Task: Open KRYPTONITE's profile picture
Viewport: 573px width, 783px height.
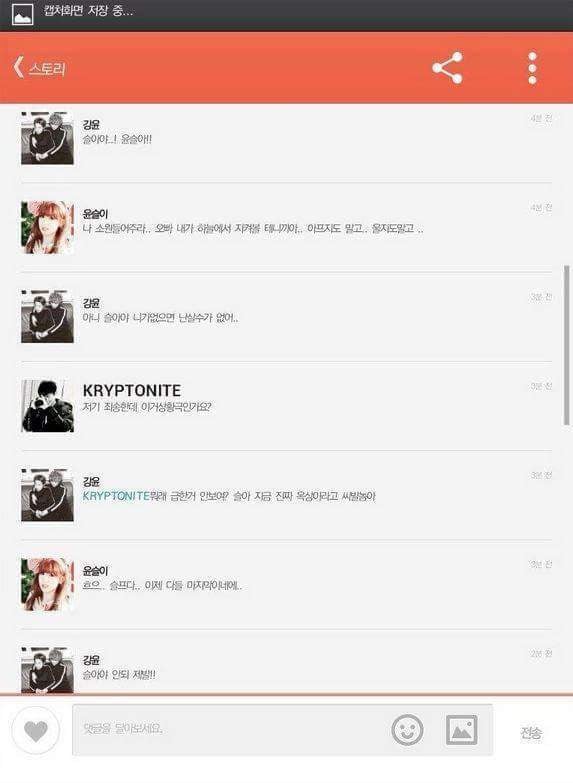Action: (47, 405)
